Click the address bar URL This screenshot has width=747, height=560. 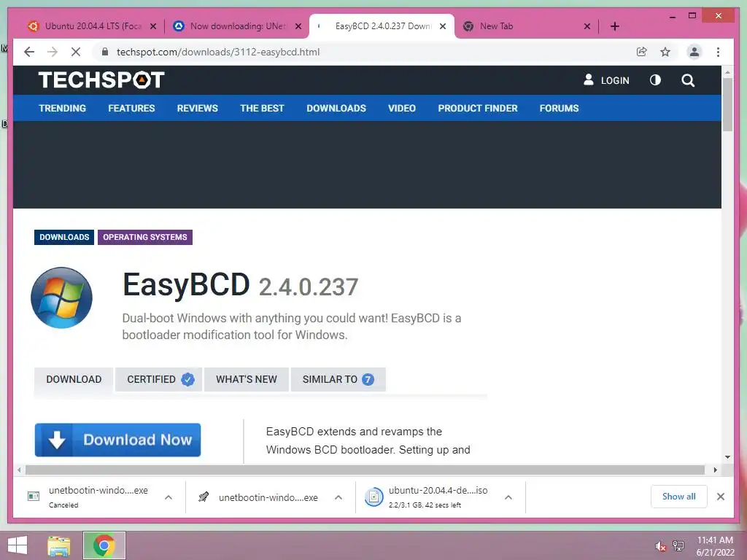(217, 52)
